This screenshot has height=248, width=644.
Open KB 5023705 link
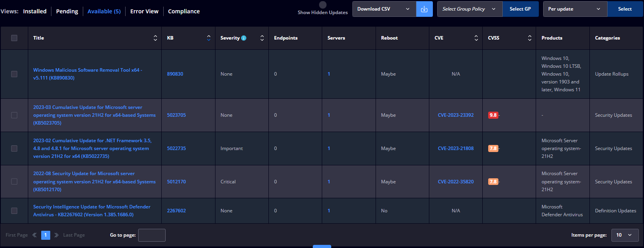pyautogui.click(x=177, y=115)
